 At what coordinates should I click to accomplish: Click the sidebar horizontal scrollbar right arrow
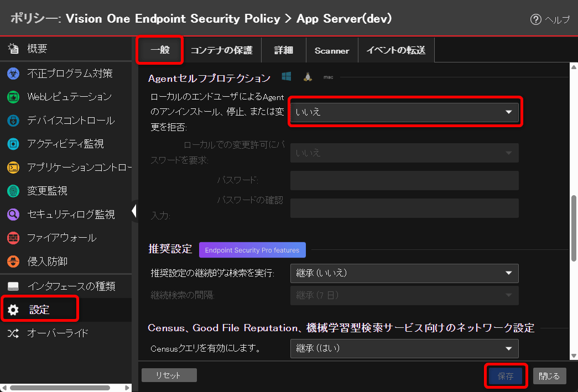click(127, 388)
